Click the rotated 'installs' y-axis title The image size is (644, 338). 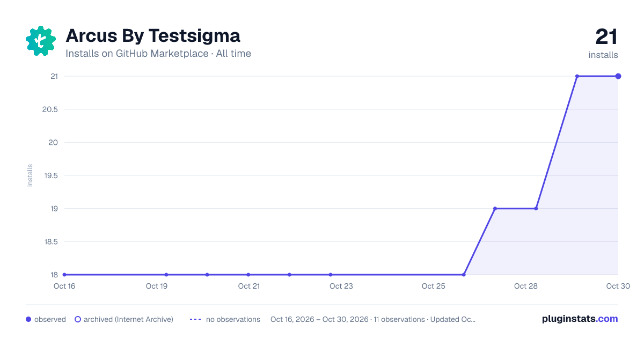point(30,175)
